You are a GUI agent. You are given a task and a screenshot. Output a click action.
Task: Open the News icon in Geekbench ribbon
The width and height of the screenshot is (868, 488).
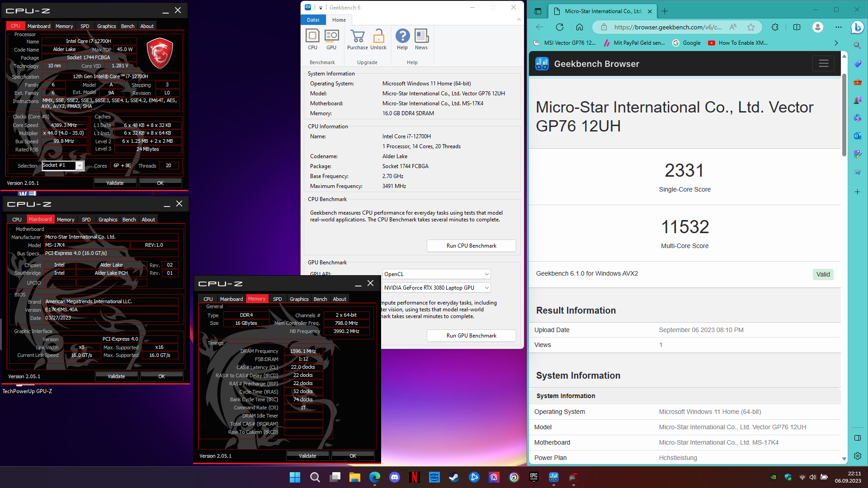(x=421, y=39)
